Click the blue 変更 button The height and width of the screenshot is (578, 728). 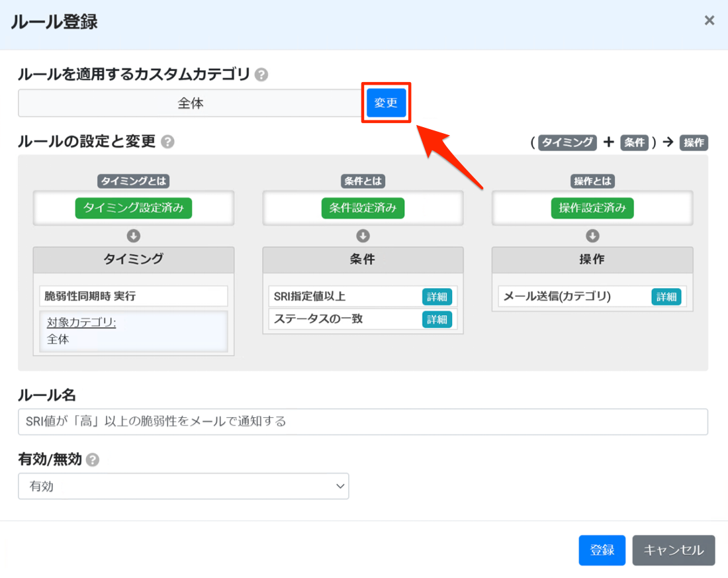(x=386, y=103)
